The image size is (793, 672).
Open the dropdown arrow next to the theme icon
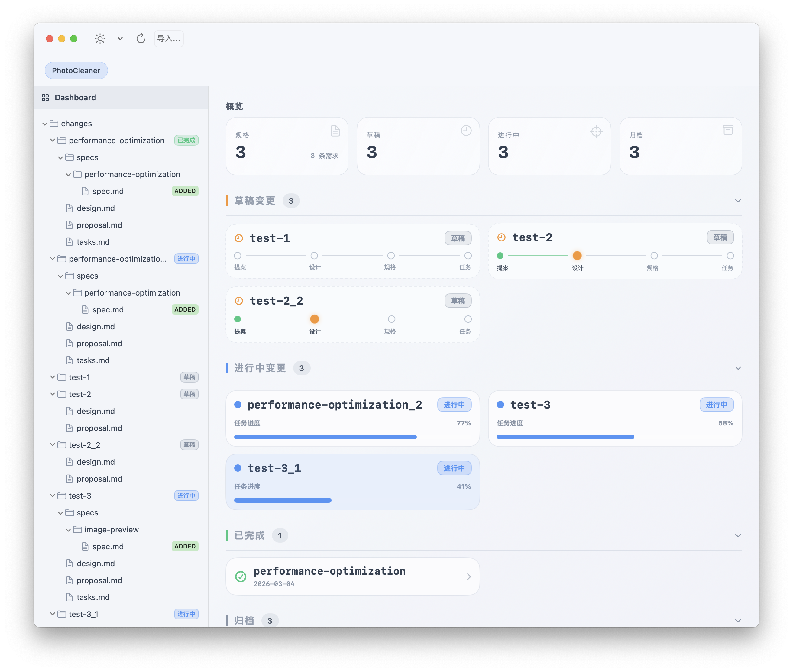coord(120,38)
